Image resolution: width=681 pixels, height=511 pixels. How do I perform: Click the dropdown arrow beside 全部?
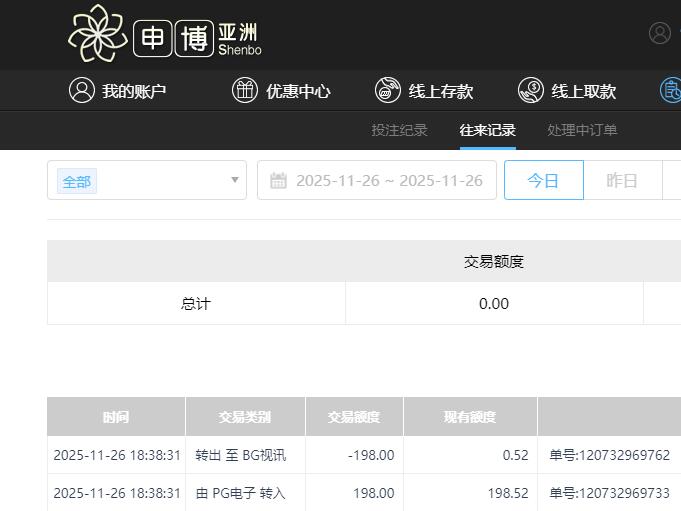coord(235,180)
